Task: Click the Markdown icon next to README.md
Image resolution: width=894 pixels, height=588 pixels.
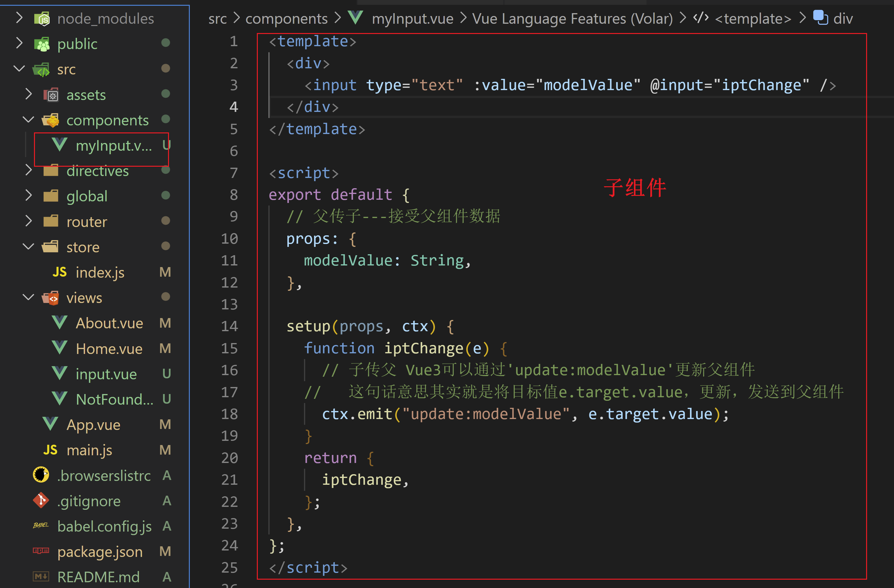Action: pyautogui.click(x=41, y=577)
